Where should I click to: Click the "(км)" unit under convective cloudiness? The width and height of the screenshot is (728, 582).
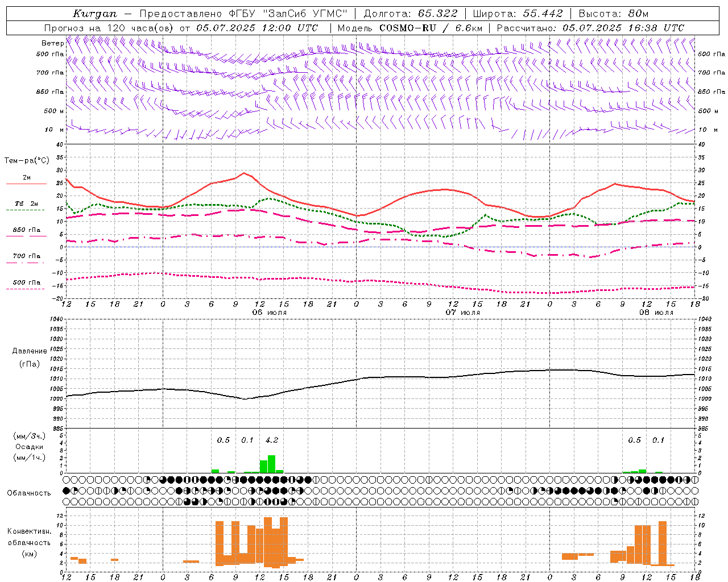(29, 553)
